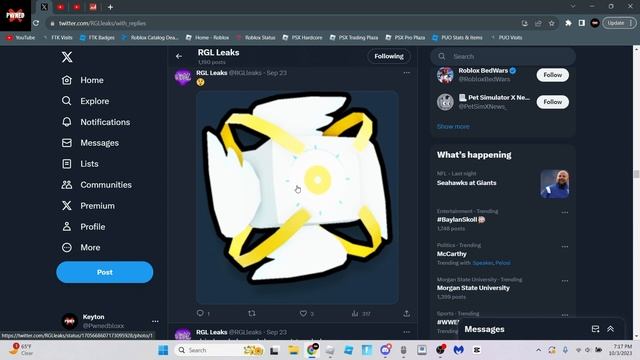Screen dimensions: 640x360
Task: Open more options on the Sep 23 image post
Action: tap(407, 73)
